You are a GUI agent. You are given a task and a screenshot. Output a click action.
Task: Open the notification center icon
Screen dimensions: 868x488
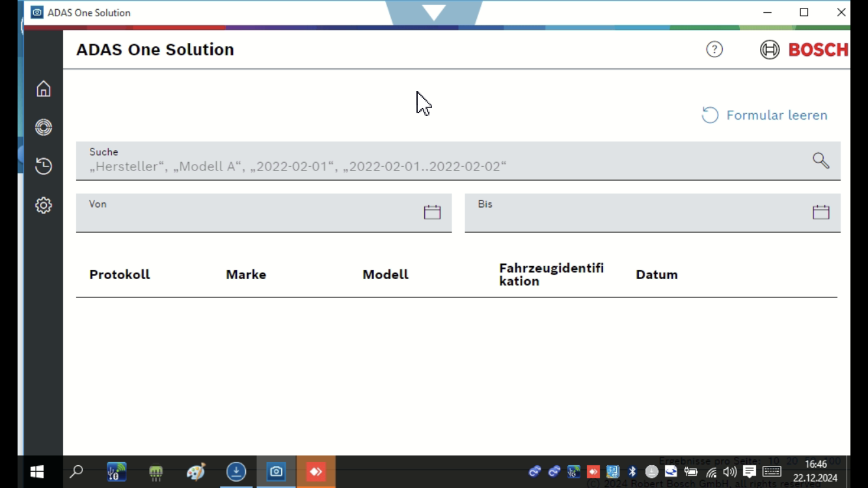click(750, 472)
